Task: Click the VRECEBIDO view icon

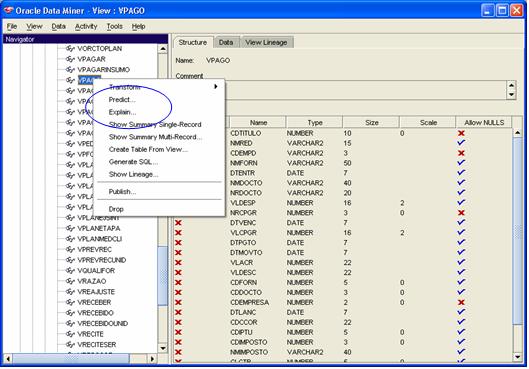Action: click(x=70, y=313)
